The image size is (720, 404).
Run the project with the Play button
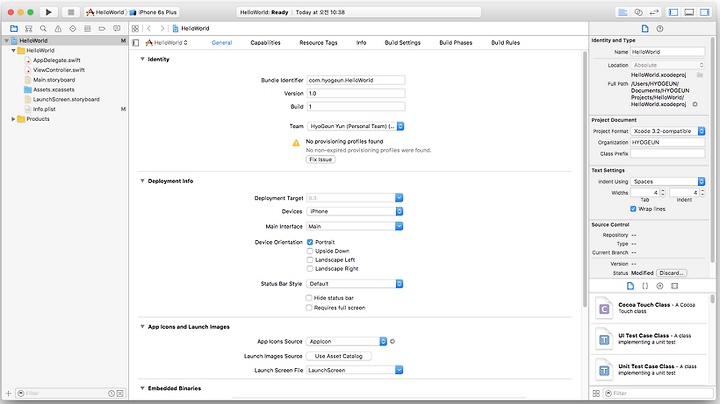(48, 12)
